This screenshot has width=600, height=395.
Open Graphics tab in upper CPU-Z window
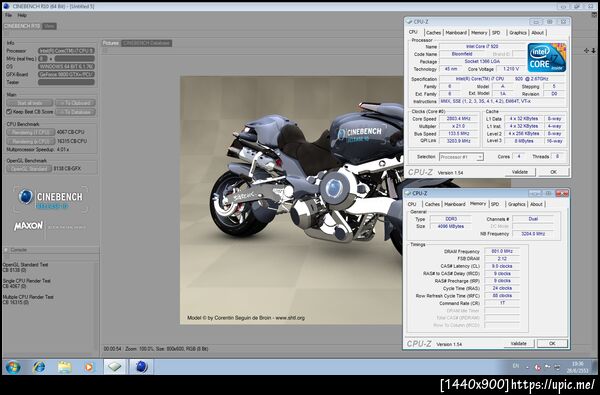click(x=518, y=33)
